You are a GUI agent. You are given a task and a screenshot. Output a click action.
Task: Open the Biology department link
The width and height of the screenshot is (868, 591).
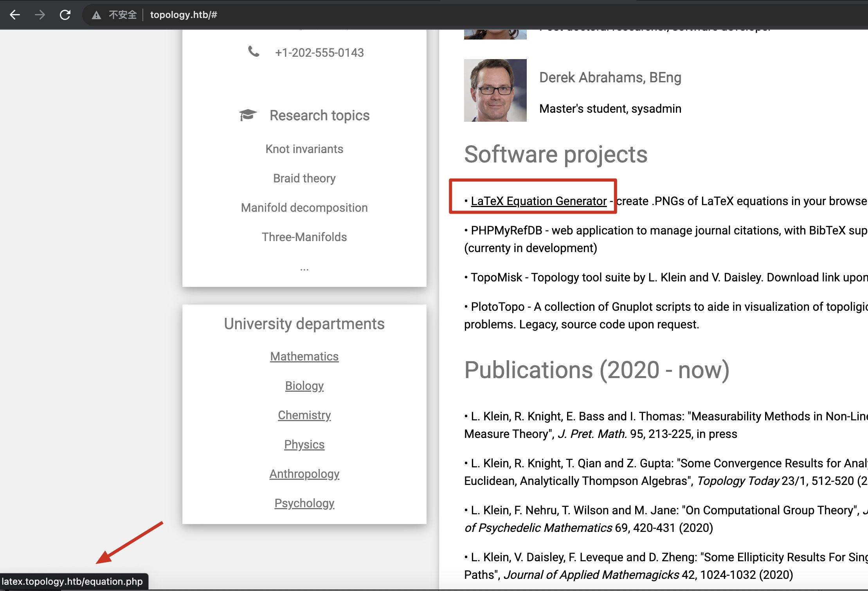[x=304, y=386]
